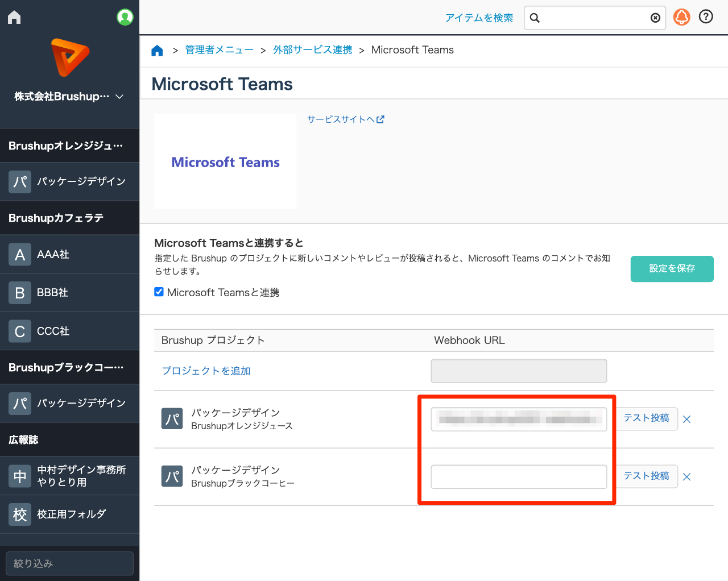Click Brushupオレンジジュース text in table
The image size is (728, 581).
click(242, 426)
